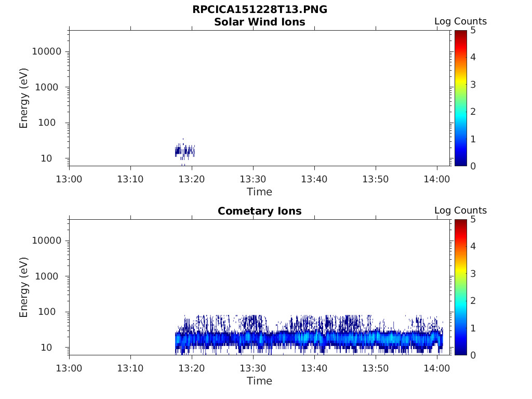Screen dimensions: 532x399
Task: Click the small blue data cluster in Solar Wind plot
Action: coord(184,151)
